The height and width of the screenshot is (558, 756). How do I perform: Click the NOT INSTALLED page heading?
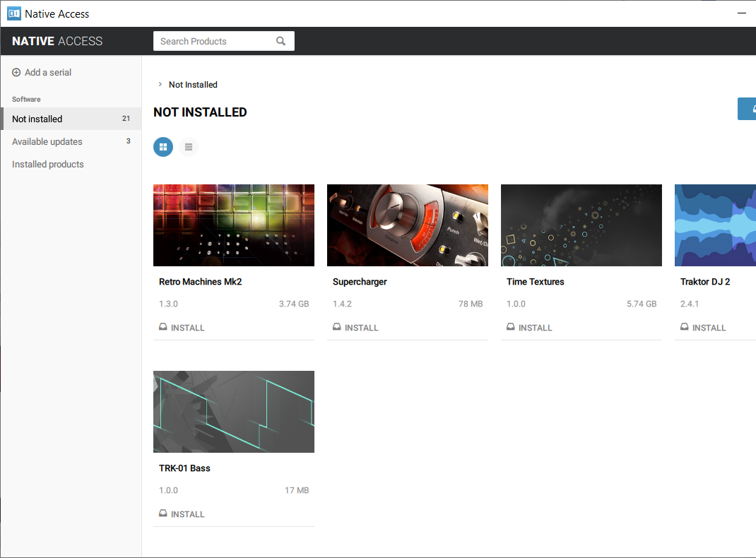tap(200, 112)
